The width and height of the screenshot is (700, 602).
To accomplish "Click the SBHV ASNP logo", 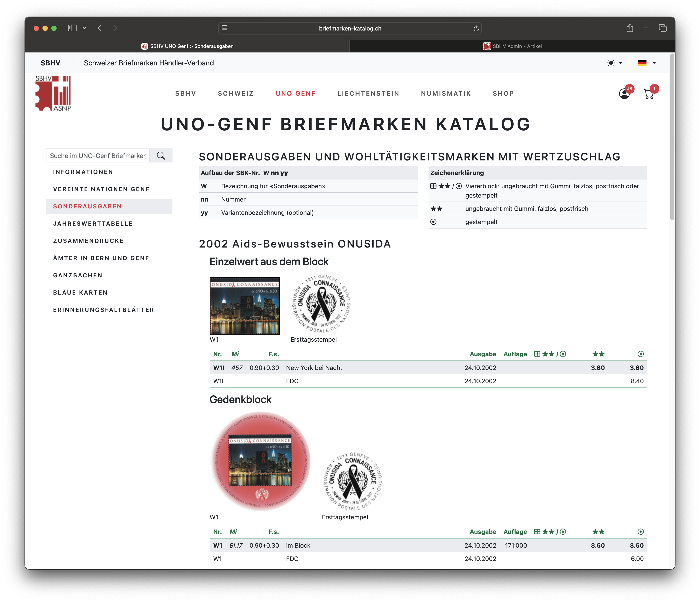I will tap(53, 93).
